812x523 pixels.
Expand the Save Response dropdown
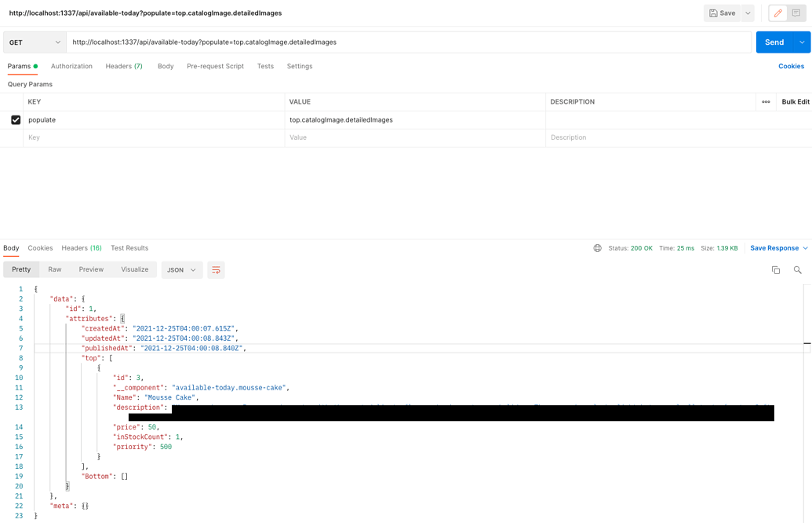(x=805, y=248)
